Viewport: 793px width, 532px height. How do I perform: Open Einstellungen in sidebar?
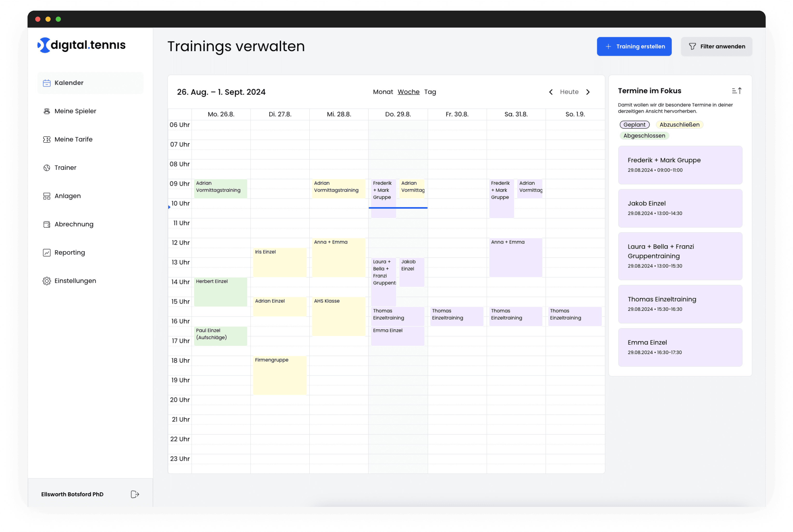pos(90,281)
